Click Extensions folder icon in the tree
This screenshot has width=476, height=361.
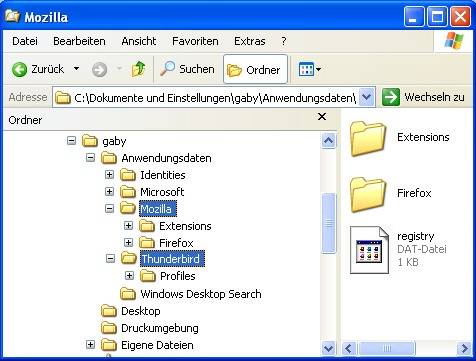[x=147, y=226]
